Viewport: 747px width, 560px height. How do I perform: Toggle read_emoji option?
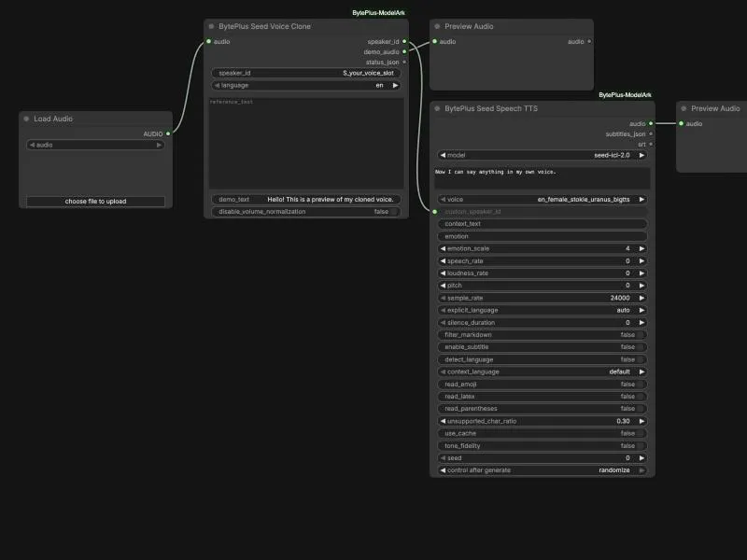click(x=543, y=385)
